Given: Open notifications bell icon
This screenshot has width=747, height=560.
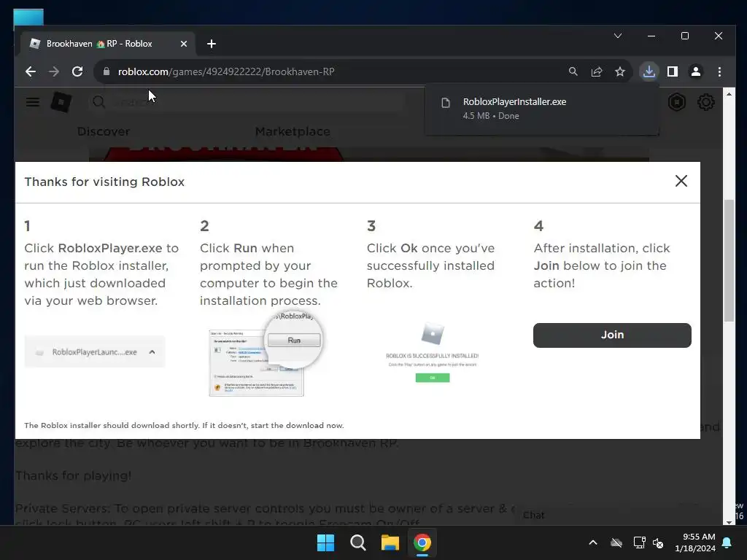Looking at the screenshot, I should click(727, 542).
